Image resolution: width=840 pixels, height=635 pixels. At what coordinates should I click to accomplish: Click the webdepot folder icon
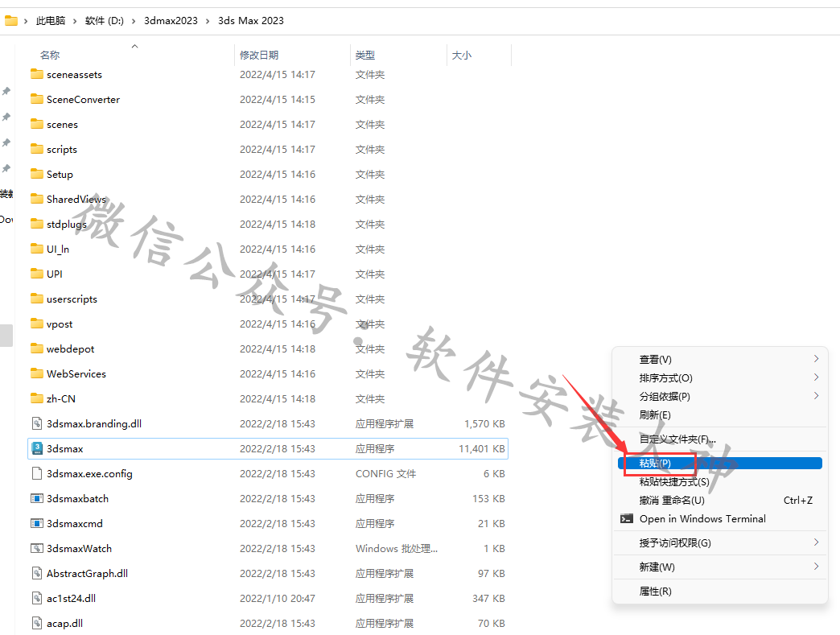[x=37, y=348]
